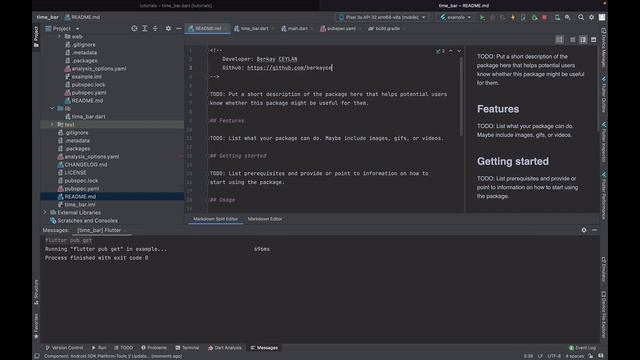Collapse the lib folder
The width and height of the screenshot is (640, 360).
[x=52, y=109]
